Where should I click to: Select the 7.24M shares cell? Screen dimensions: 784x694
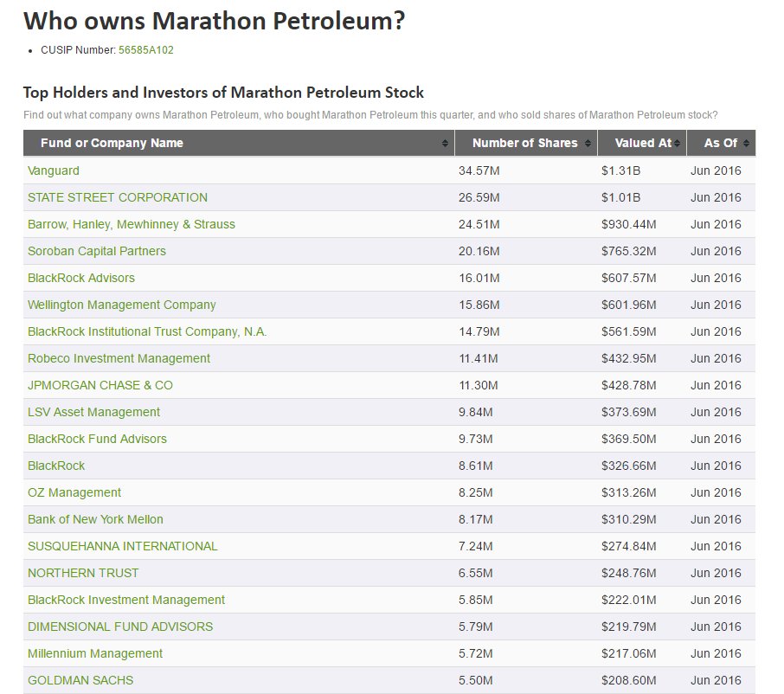coord(526,546)
